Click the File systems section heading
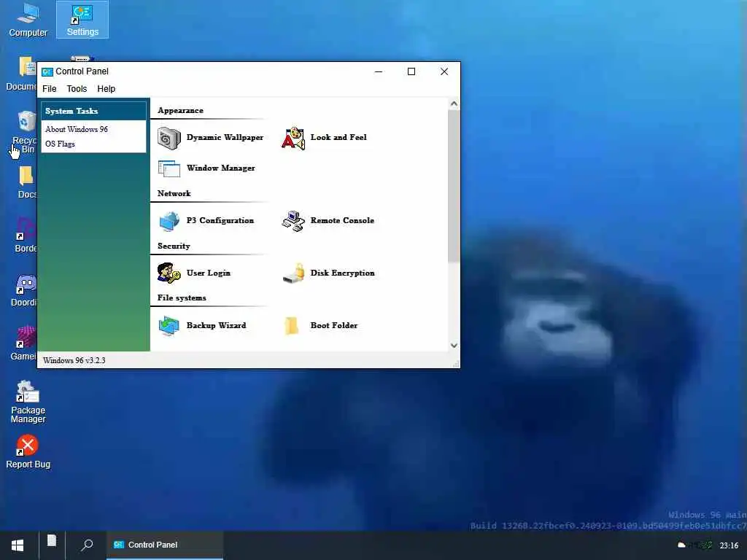The width and height of the screenshot is (747, 560). click(x=182, y=298)
